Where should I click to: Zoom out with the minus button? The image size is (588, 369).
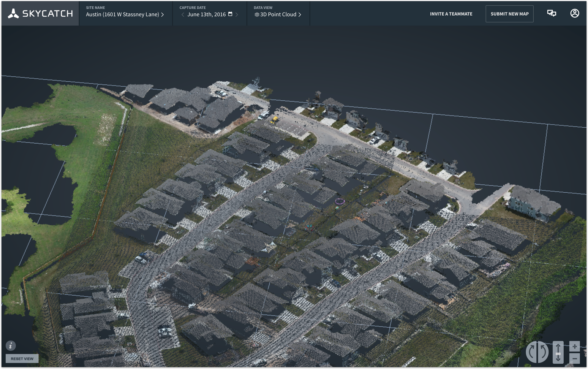pyautogui.click(x=574, y=358)
